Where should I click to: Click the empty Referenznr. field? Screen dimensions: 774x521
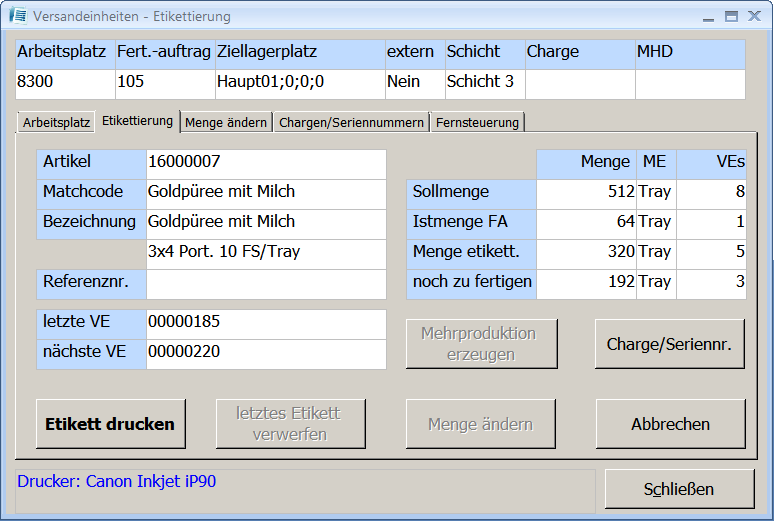click(x=266, y=284)
